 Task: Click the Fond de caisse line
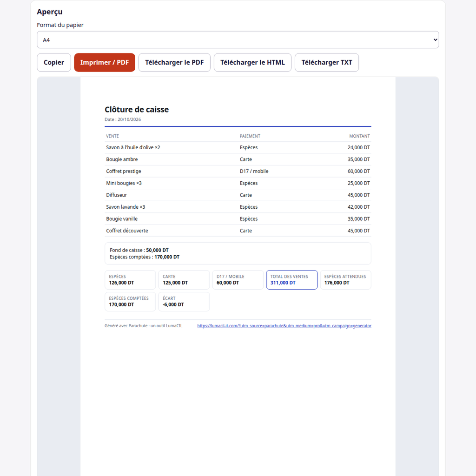click(x=139, y=250)
